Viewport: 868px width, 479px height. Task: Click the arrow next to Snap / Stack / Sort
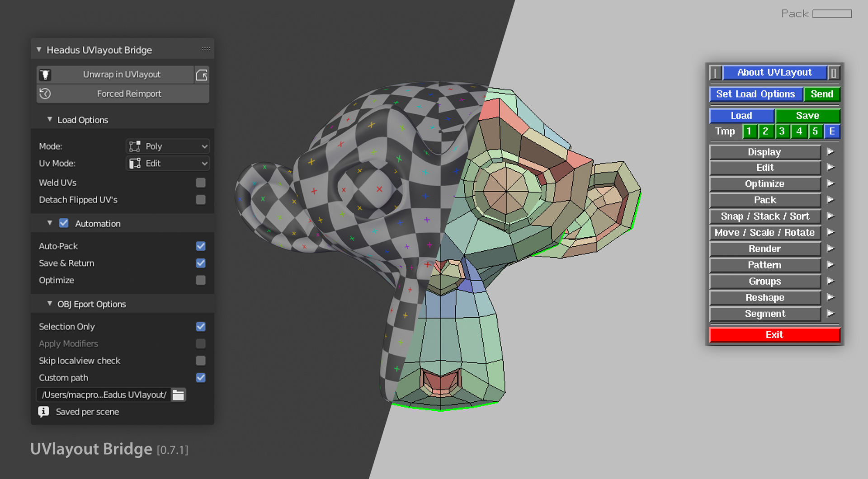click(830, 216)
